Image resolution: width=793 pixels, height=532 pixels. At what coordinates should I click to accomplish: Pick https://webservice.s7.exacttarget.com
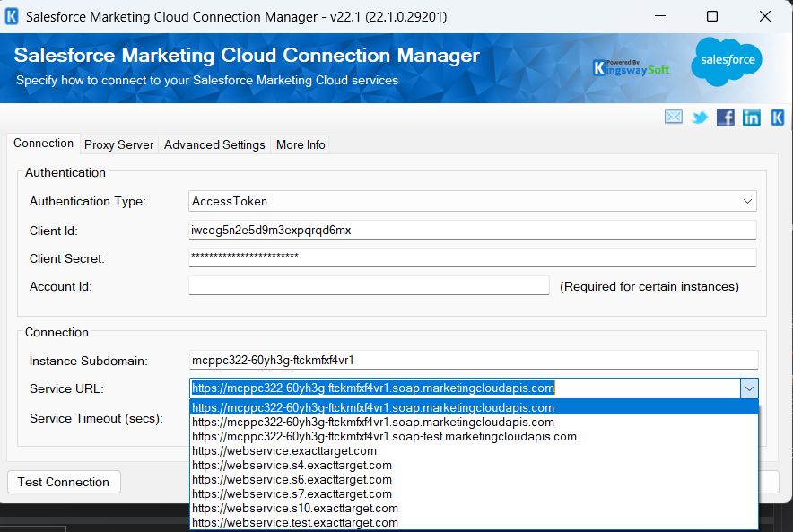tap(474, 493)
